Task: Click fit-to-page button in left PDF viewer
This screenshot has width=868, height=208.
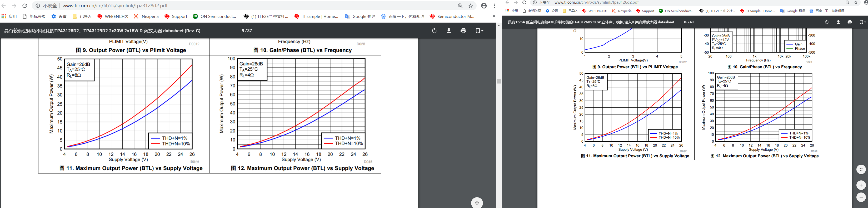Action: pyautogui.click(x=477, y=203)
